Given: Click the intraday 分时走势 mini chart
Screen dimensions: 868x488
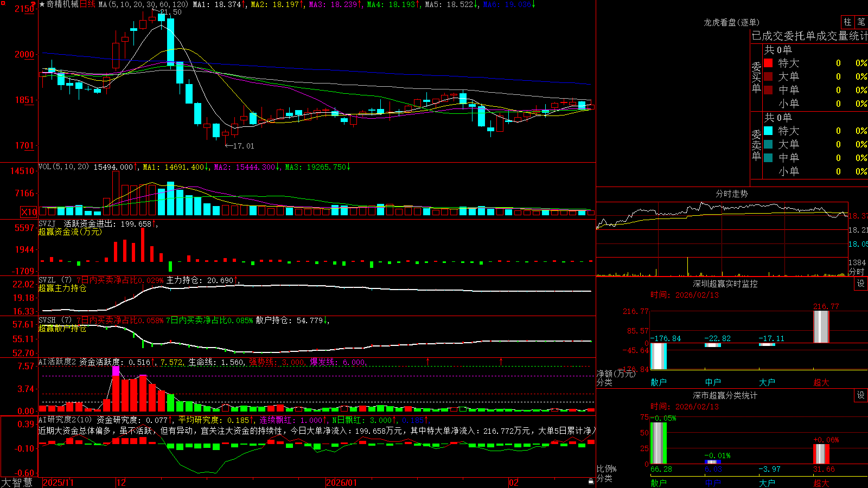Looking at the screenshot, I should pyautogui.click(x=722, y=239).
